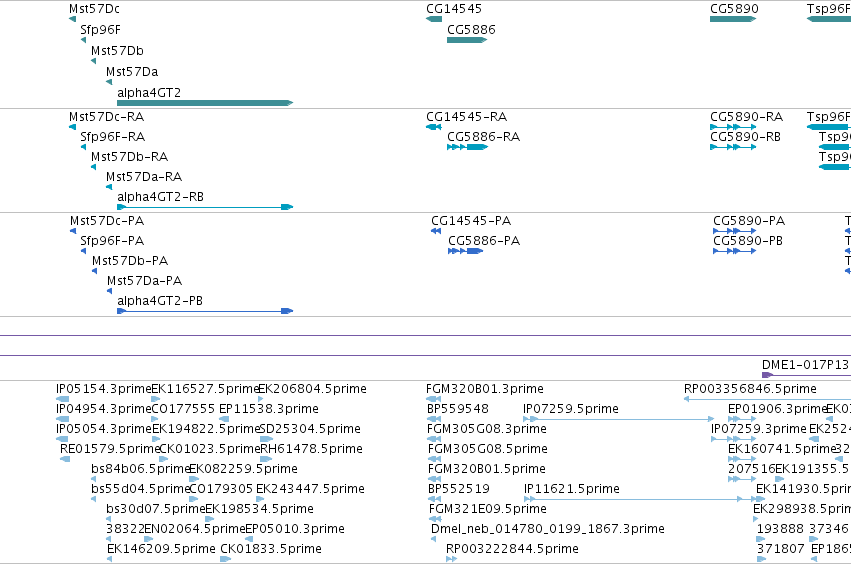Select the CG5886-PA protein glyph
Viewport: 851px width, 564px height.
point(466,251)
